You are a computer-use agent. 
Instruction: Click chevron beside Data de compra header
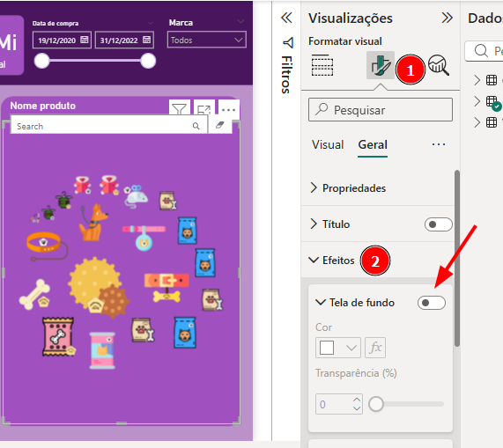click(x=150, y=23)
